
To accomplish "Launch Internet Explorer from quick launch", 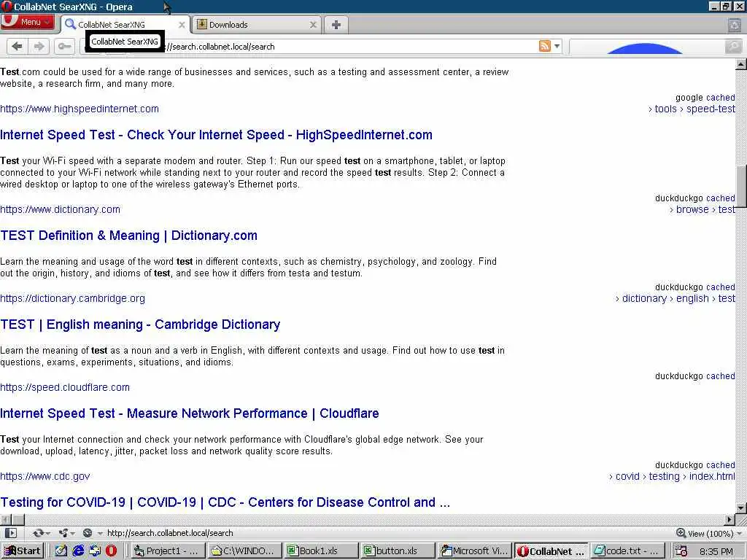I will pos(78,551).
